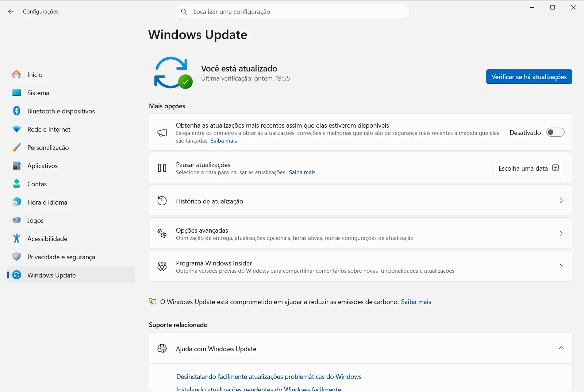
Task: Maximize the Configurações window
Action: click(x=553, y=7)
